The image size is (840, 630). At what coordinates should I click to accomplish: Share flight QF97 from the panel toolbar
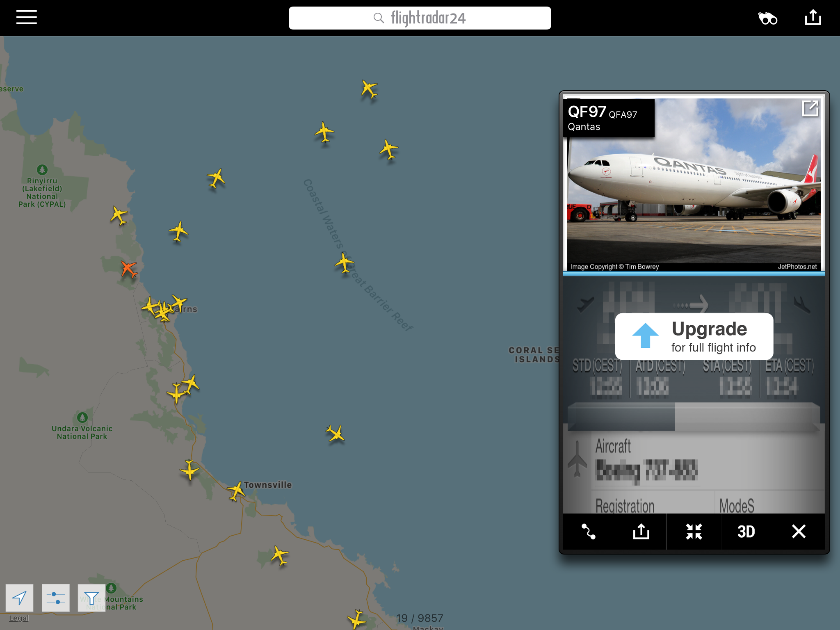click(x=641, y=532)
